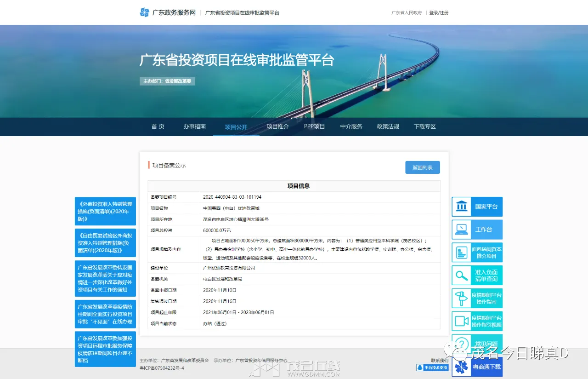Open 政策法规 nav item
The image size is (588, 379).
(x=388, y=126)
